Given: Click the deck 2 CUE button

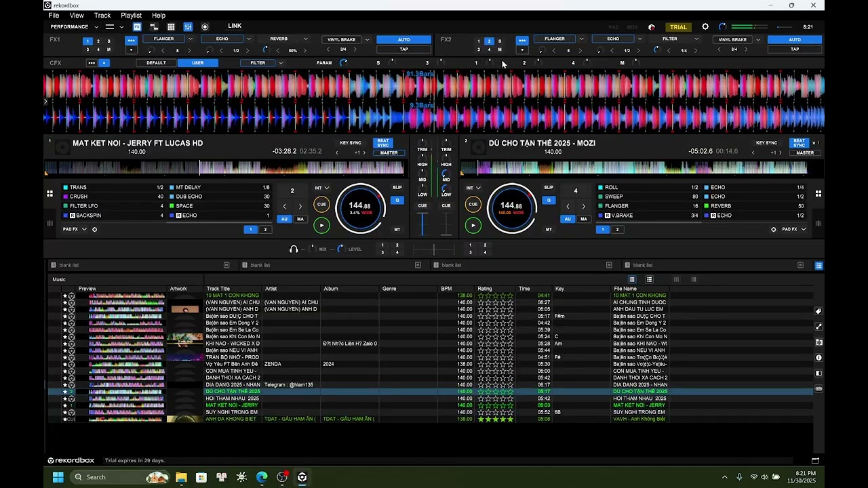Looking at the screenshot, I should tap(473, 204).
